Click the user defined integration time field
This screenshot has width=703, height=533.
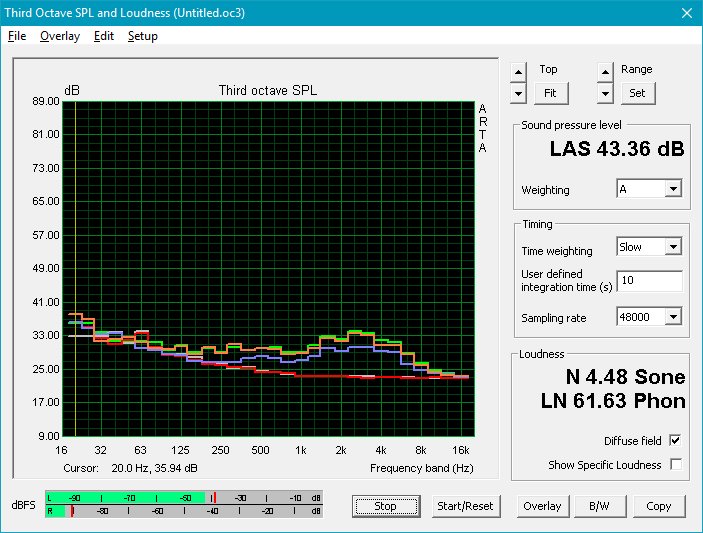pyautogui.click(x=649, y=281)
